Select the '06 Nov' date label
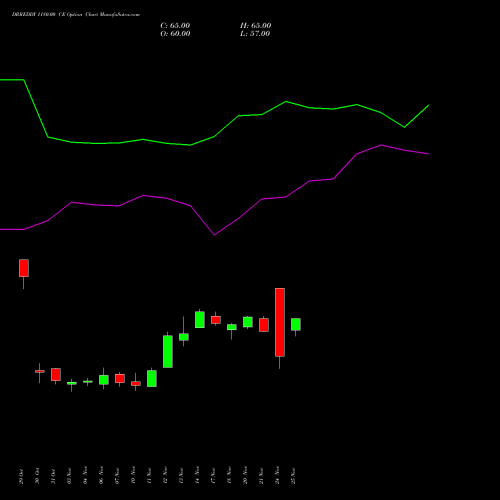 [101, 476]
